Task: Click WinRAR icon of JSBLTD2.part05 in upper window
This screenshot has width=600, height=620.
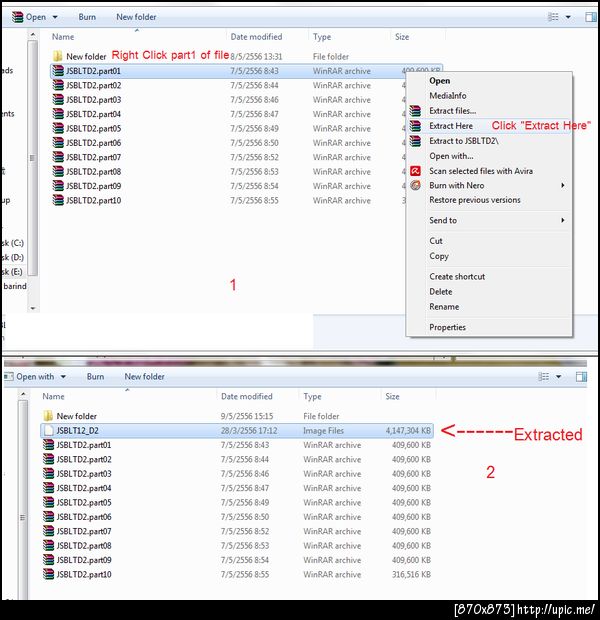Action: tap(58, 128)
